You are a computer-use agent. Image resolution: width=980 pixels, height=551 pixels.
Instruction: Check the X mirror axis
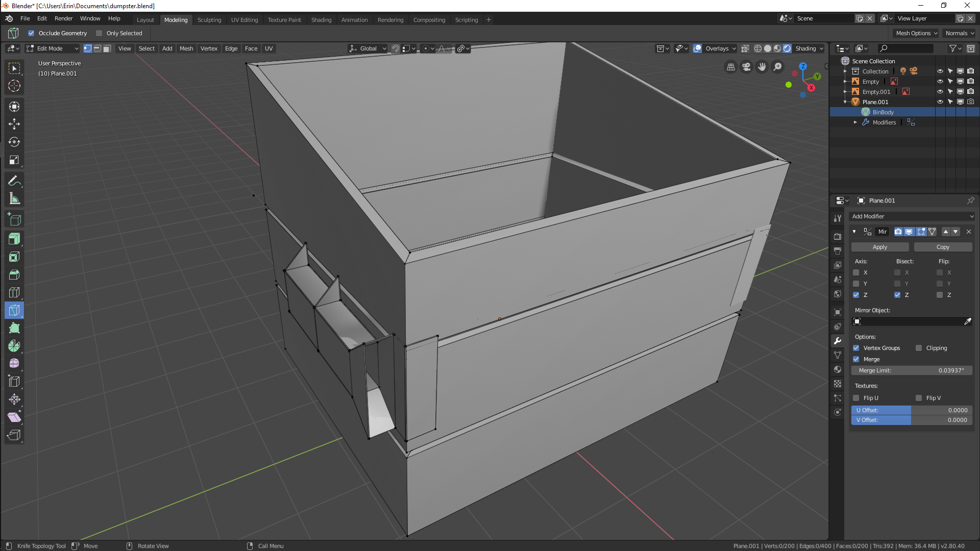[x=856, y=272]
